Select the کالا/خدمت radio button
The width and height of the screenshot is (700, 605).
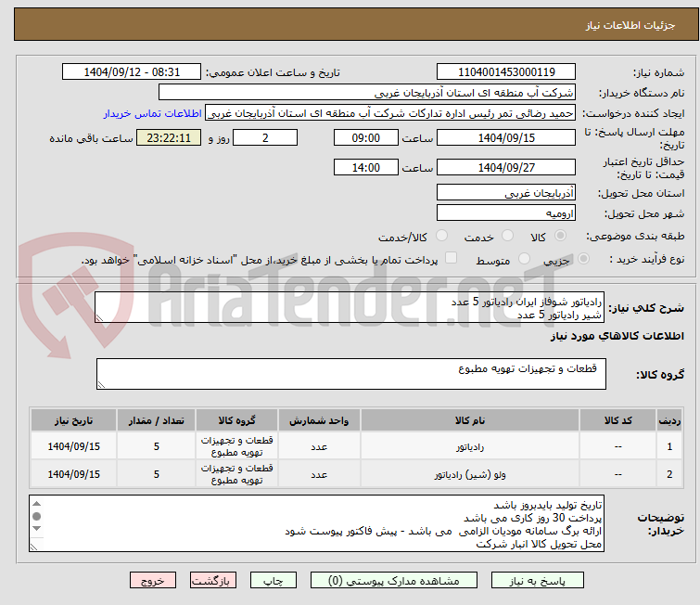pos(441,236)
